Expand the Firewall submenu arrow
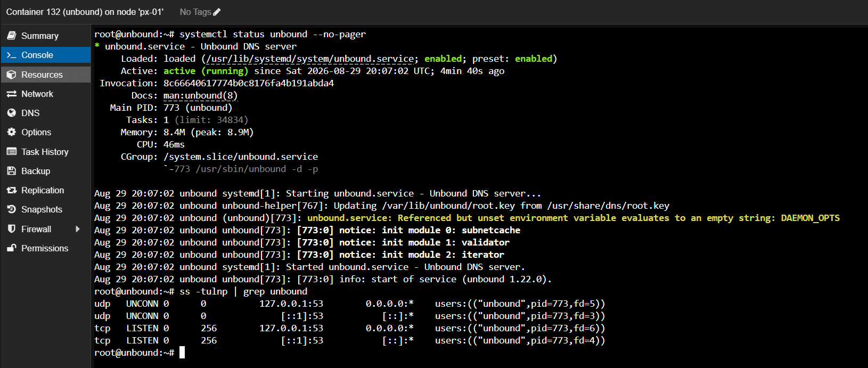 [78, 229]
